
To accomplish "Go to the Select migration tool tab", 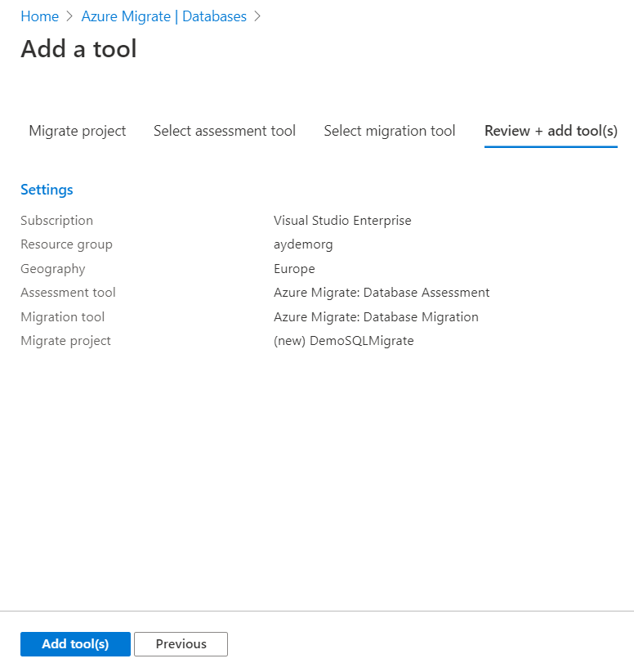I will 390,131.
